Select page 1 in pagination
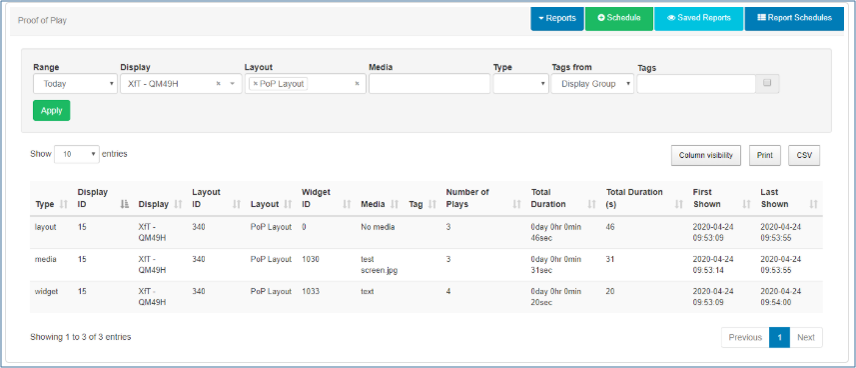This screenshot has width=856, height=368. pos(780,337)
